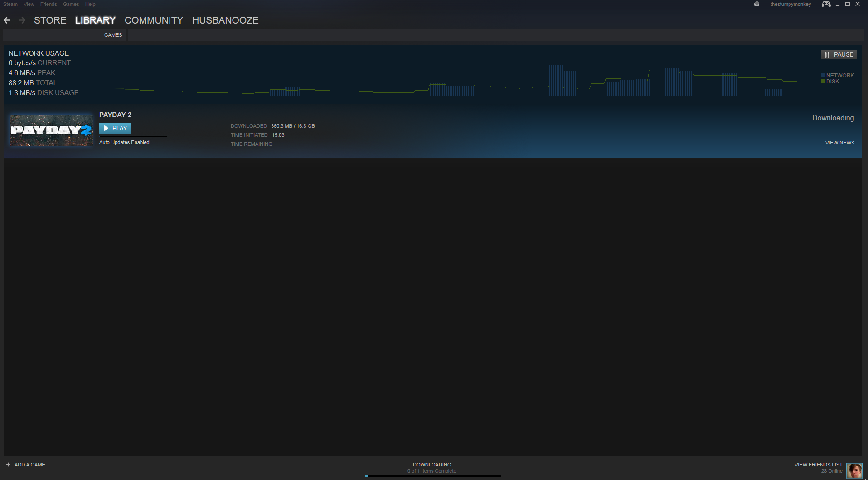Click the PAYDAY 2 game thumbnail

[51, 130]
